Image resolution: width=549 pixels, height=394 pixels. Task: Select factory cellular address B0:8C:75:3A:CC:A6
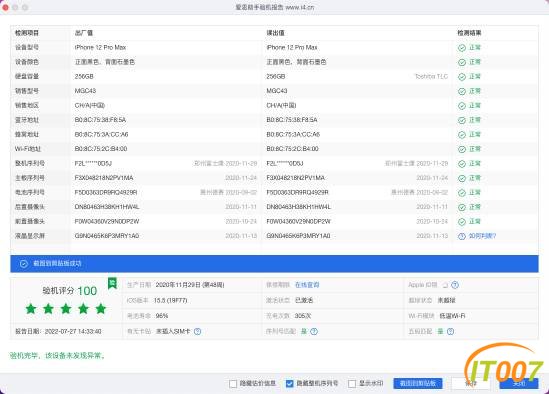point(101,134)
